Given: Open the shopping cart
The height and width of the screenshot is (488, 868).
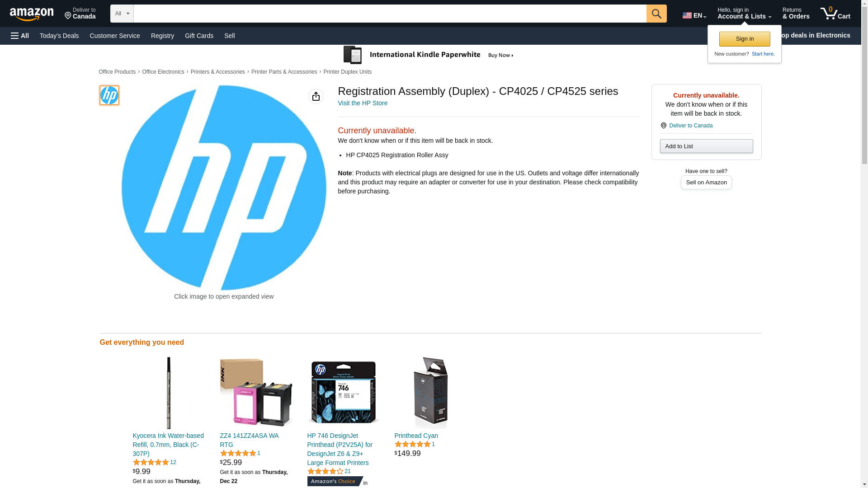Looking at the screenshot, I should click(x=835, y=14).
